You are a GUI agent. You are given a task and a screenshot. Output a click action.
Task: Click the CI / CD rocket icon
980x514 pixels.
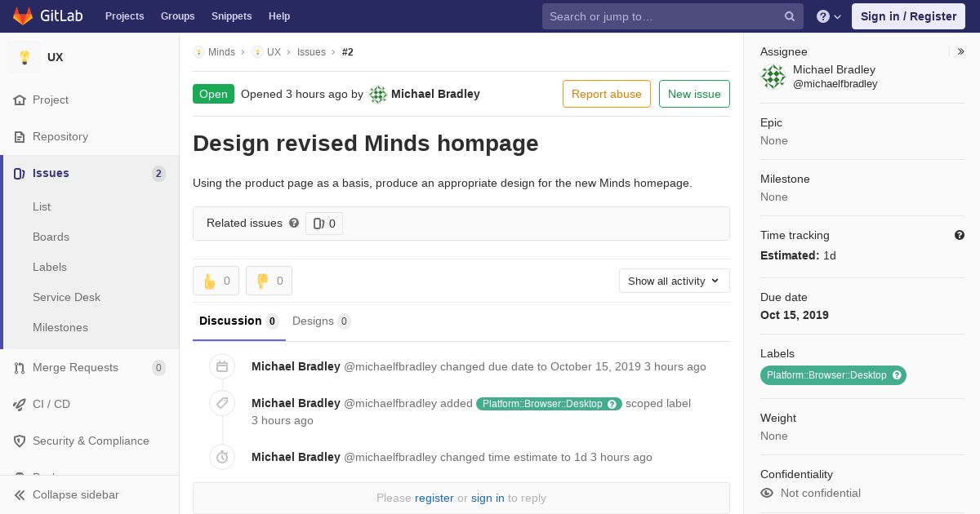(20, 404)
